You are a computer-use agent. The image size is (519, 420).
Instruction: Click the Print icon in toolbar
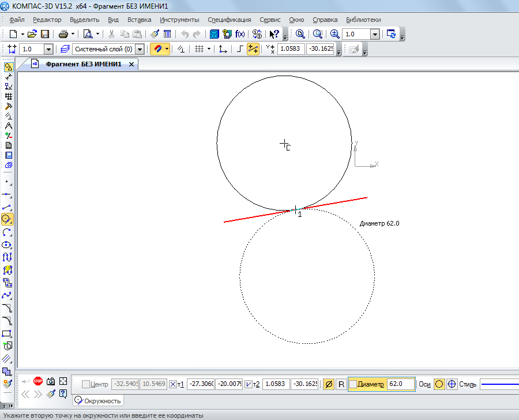click(63, 34)
